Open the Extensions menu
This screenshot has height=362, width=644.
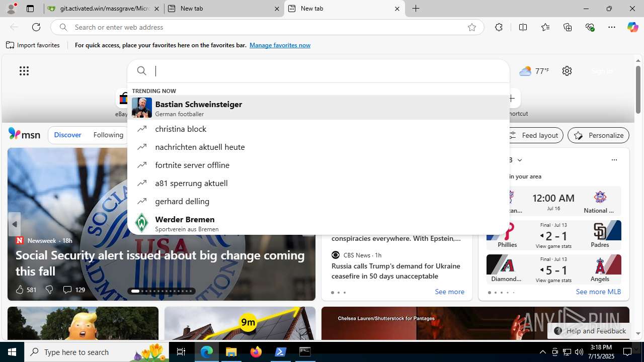[499, 27]
